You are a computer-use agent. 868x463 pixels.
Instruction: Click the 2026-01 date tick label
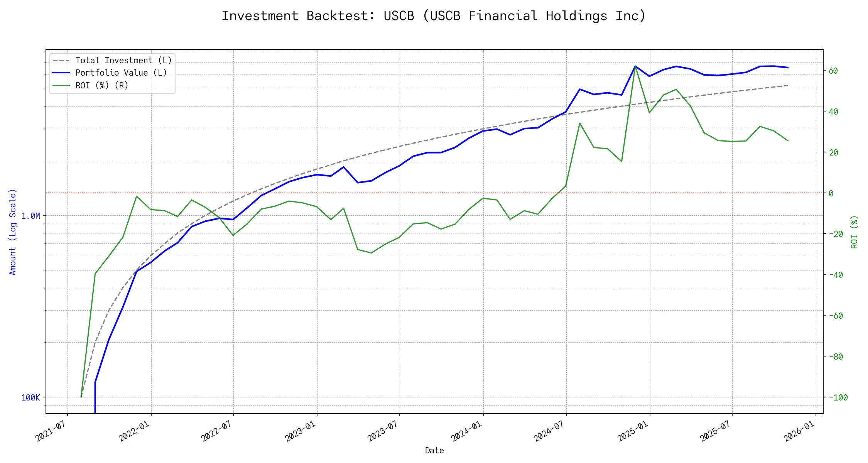pyautogui.click(x=799, y=431)
